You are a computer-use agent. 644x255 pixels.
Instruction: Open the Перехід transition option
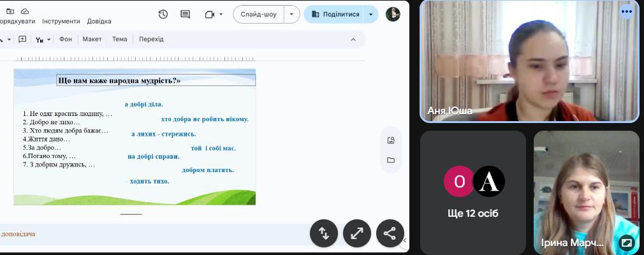coord(151,40)
